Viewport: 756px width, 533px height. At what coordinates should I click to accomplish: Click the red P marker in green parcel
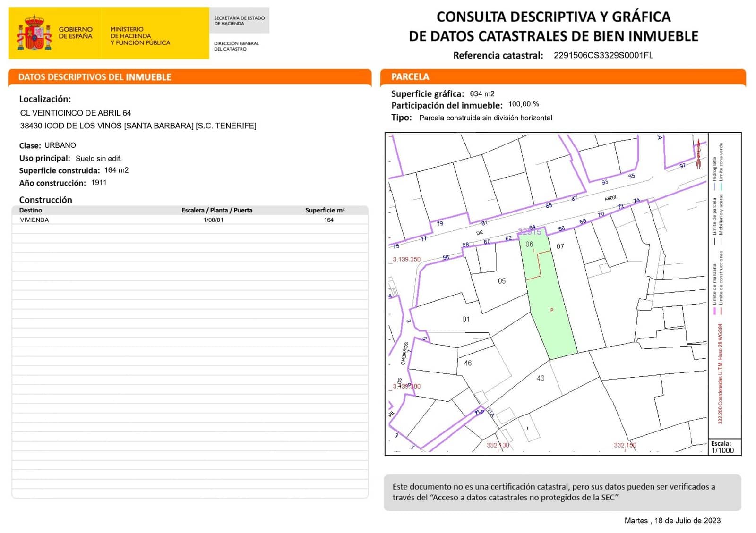coord(552,310)
